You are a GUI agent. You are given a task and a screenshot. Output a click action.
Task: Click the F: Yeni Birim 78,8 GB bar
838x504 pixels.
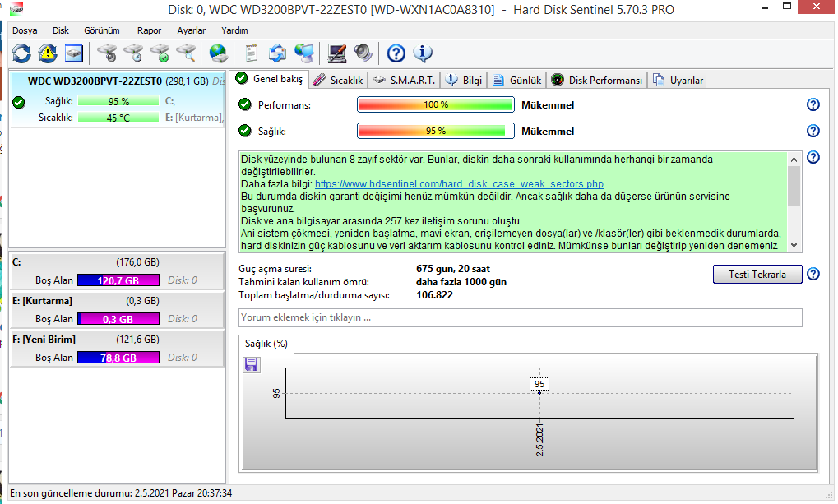(118, 358)
